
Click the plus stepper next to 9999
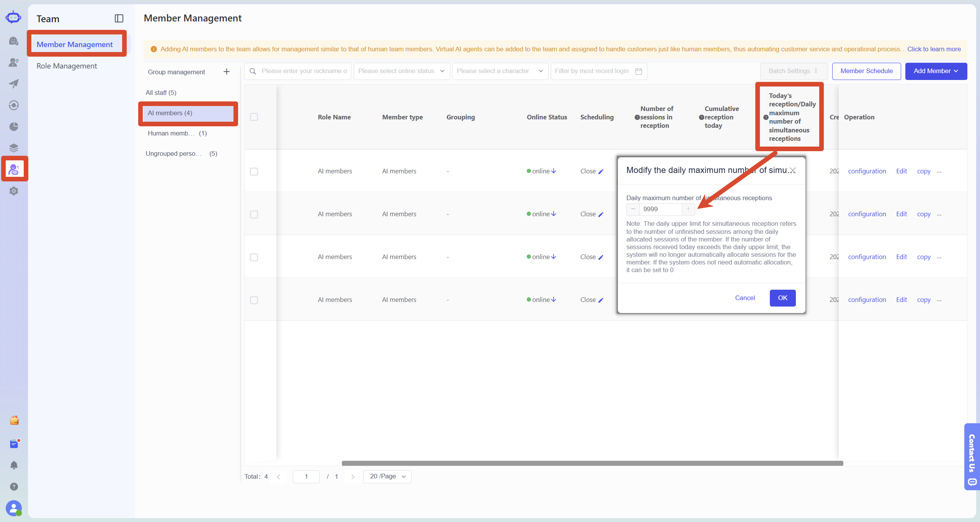(x=688, y=209)
